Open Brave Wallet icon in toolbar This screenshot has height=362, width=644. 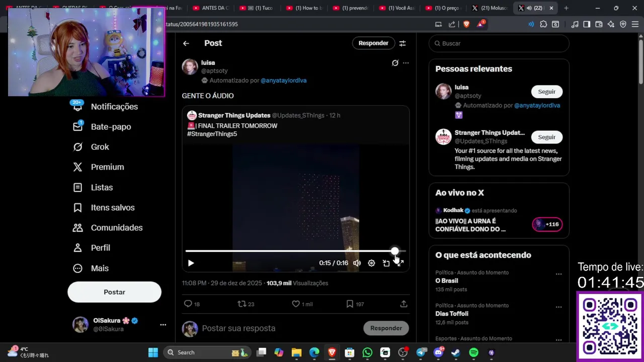coord(599,24)
